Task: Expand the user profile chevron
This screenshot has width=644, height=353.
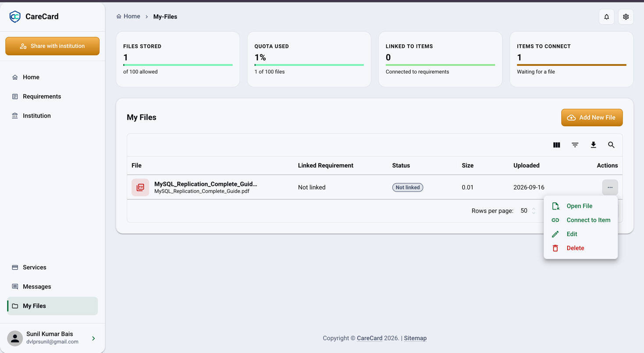Action: pos(93,339)
